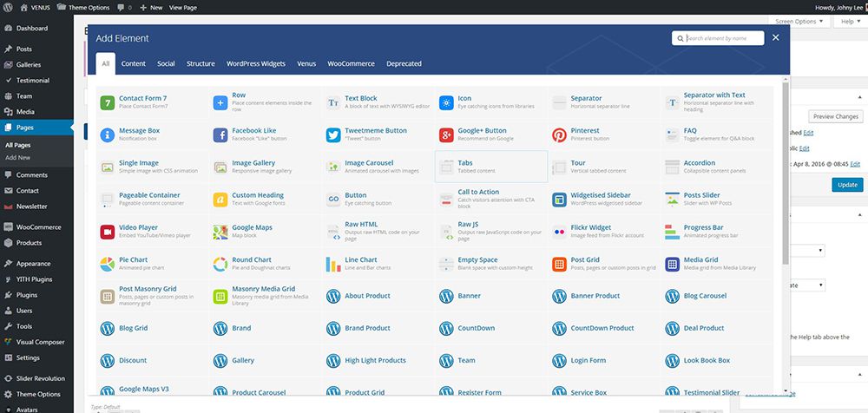This screenshot has height=413, width=868.
Task: Switch to the Content tab
Action: 134,63
